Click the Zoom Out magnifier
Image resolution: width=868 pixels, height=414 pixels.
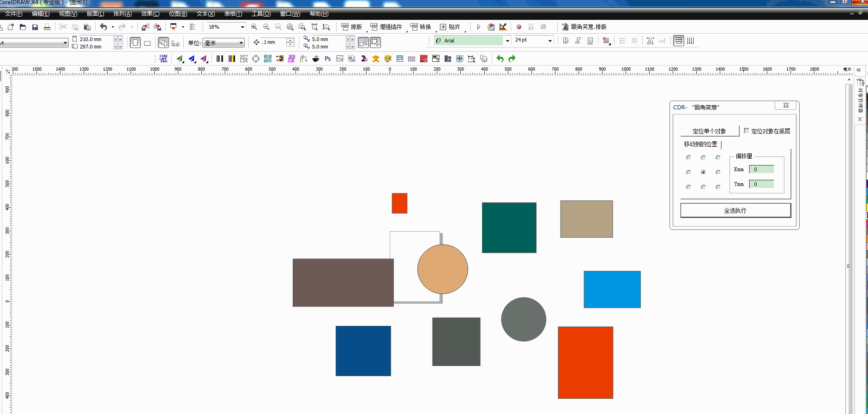pos(266,27)
